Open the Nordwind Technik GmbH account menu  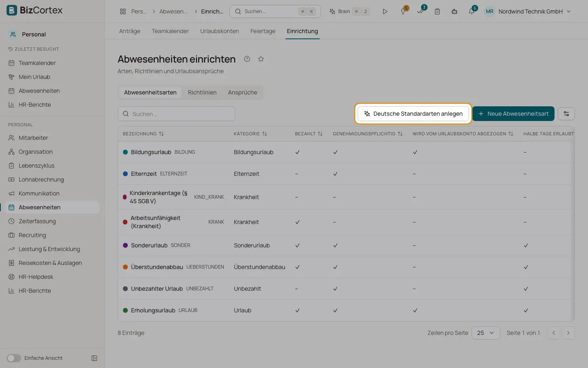(528, 11)
